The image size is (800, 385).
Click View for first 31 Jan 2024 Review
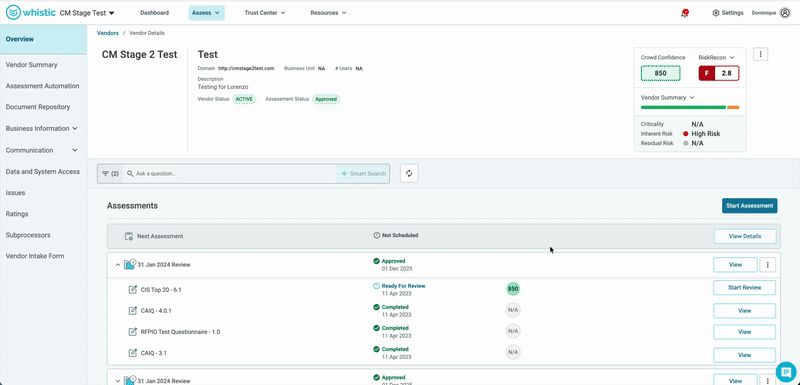coord(735,265)
